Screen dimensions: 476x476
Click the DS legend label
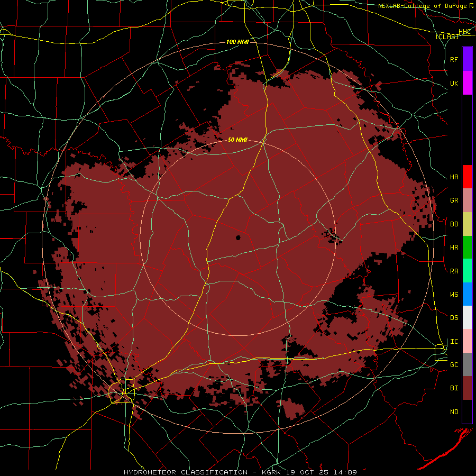pos(454,318)
